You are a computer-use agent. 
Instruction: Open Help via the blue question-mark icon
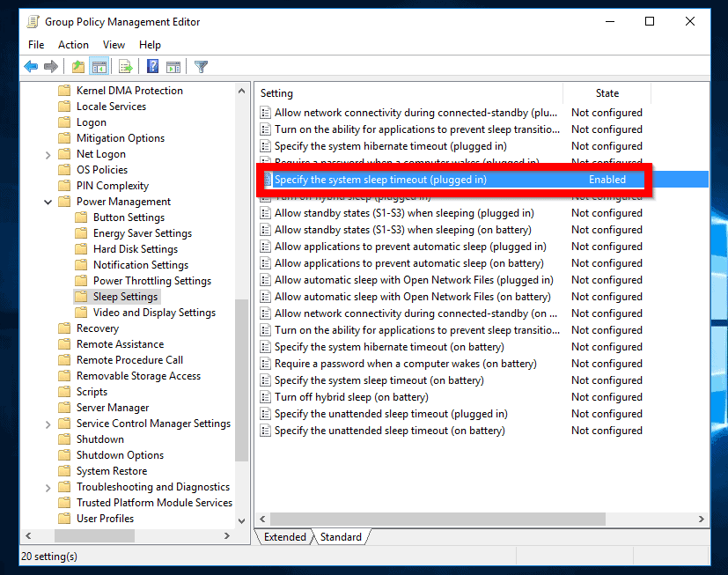tap(152, 67)
